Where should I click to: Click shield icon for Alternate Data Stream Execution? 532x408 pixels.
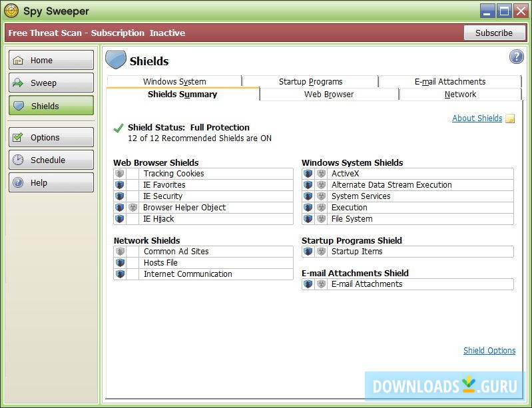click(308, 185)
